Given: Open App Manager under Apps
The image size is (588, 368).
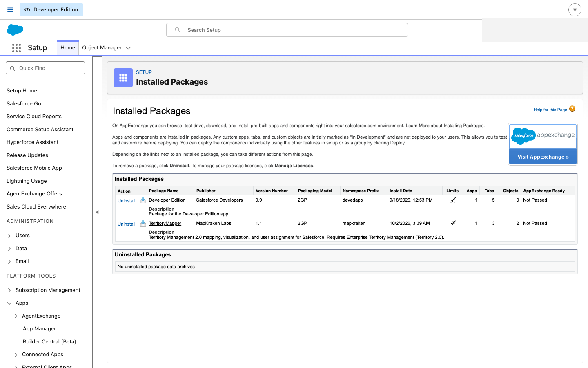Looking at the screenshot, I should coord(39,329).
